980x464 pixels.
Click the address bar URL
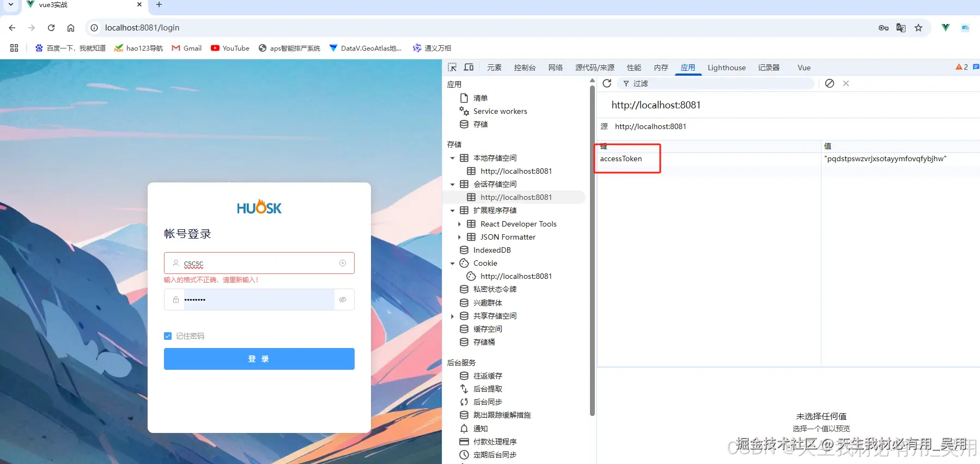click(142, 28)
